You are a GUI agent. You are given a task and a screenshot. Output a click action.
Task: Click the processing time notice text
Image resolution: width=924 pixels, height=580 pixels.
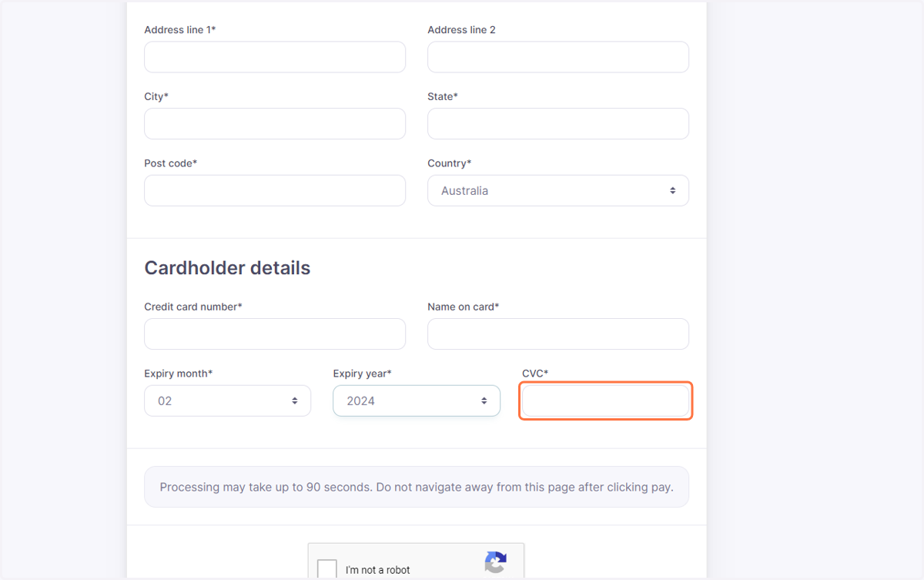click(x=417, y=487)
